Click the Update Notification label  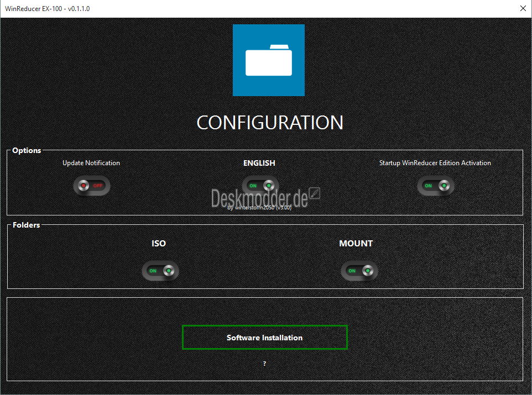(91, 163)
